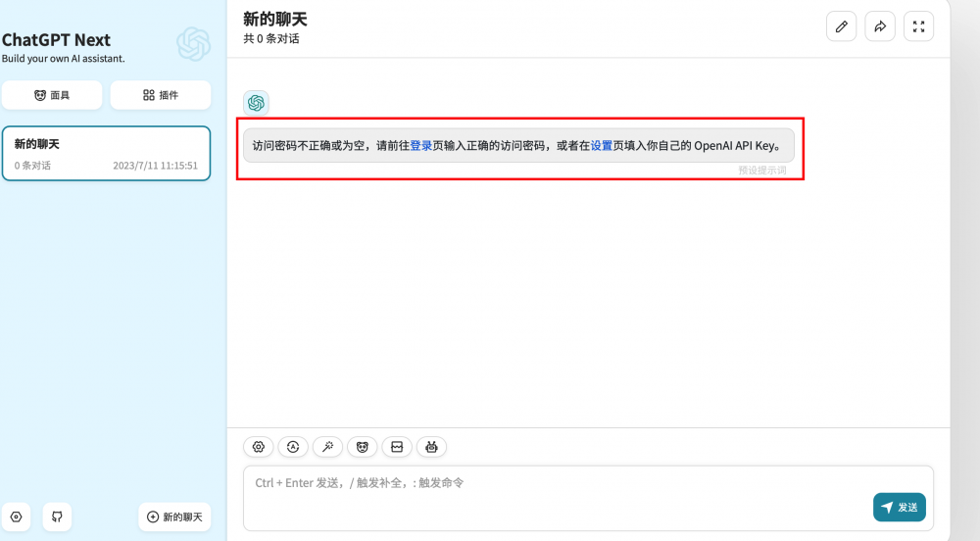Click the share conversation arrow icon
Viewport: 980px width, 541px height.
(x=880, y=27)
